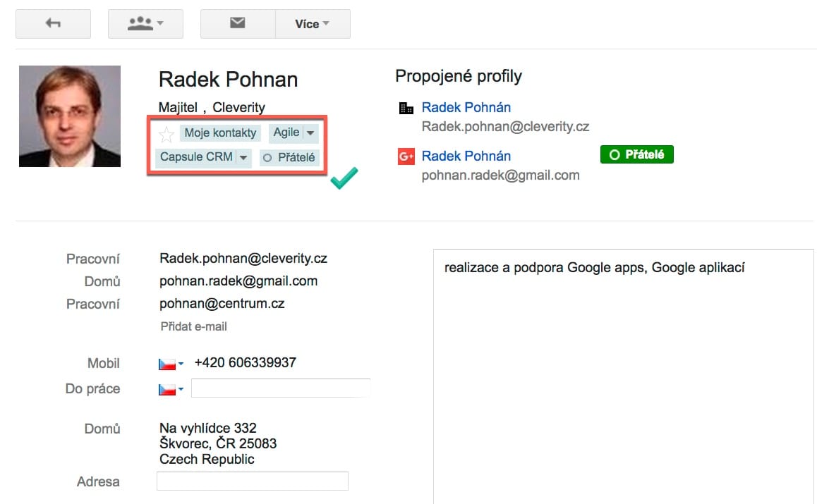Expand the Capsule CRM dropdown arrow
Screen dimensions: 817x504
[243, 158]
